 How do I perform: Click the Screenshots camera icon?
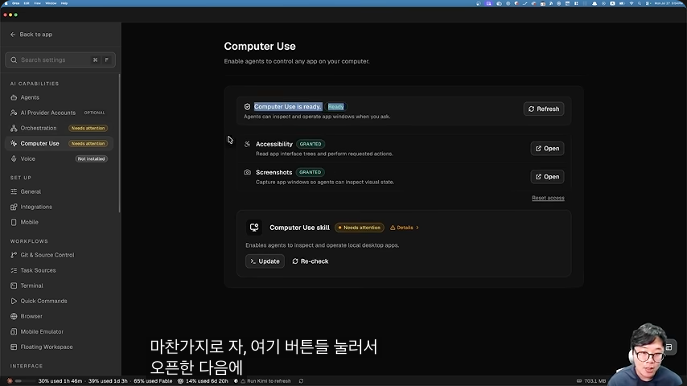(247, 172)
